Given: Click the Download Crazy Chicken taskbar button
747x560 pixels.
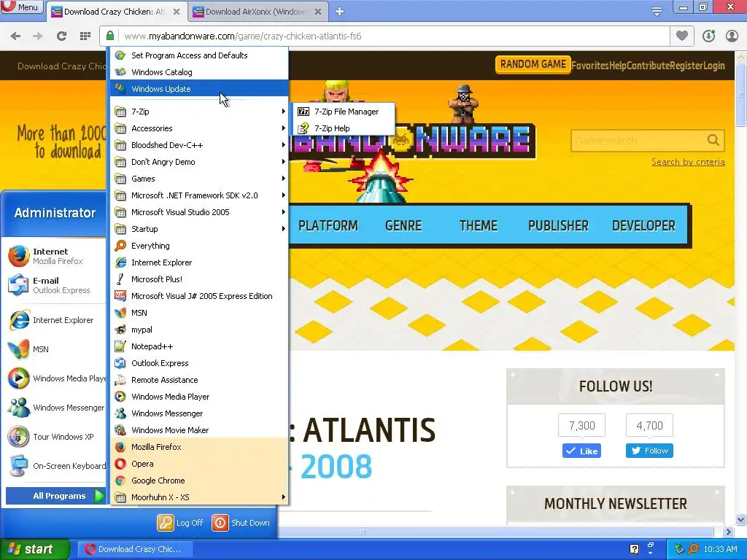Looking at the screenshot, I should pos(135,549).
